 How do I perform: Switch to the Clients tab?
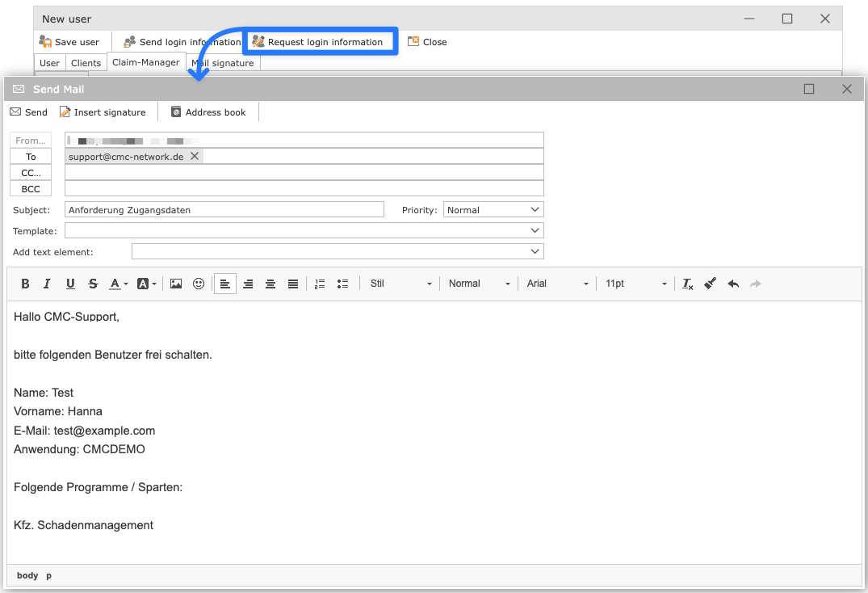pos(86,63)
